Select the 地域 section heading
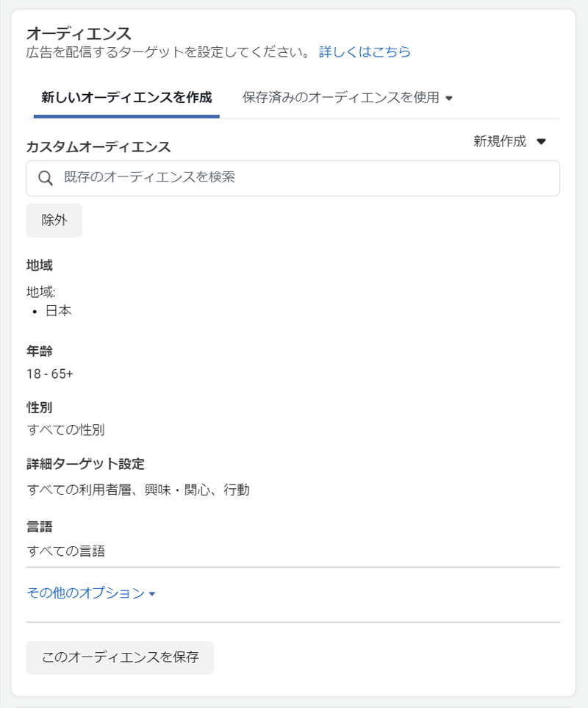 40,265
